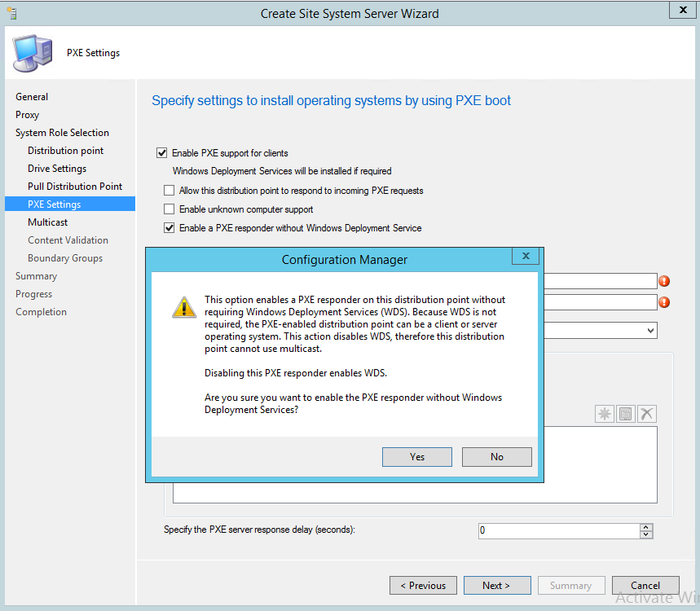Click the account properties icon
This screenshot has height=611, width=700.
[x=625, y=414]
